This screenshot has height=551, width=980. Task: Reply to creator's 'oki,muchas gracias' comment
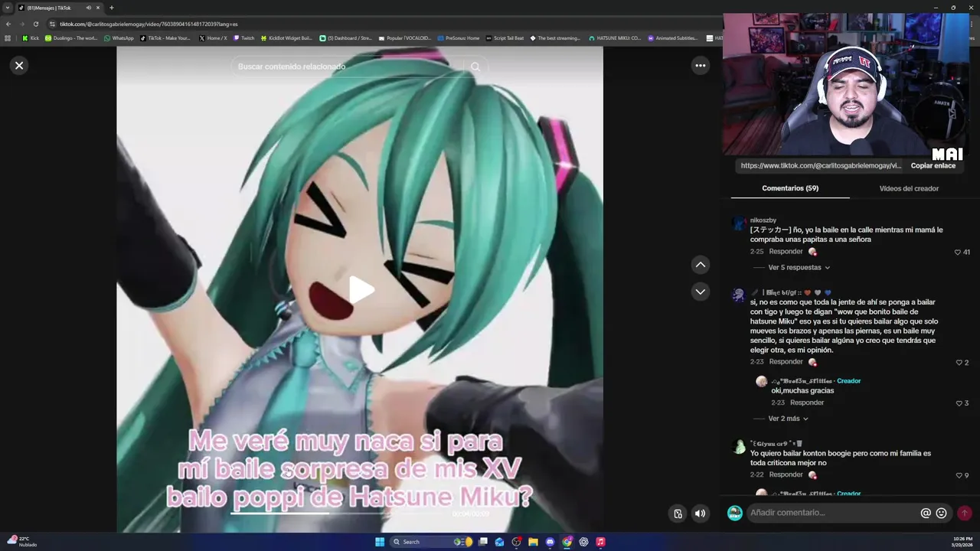pos(807,403)
